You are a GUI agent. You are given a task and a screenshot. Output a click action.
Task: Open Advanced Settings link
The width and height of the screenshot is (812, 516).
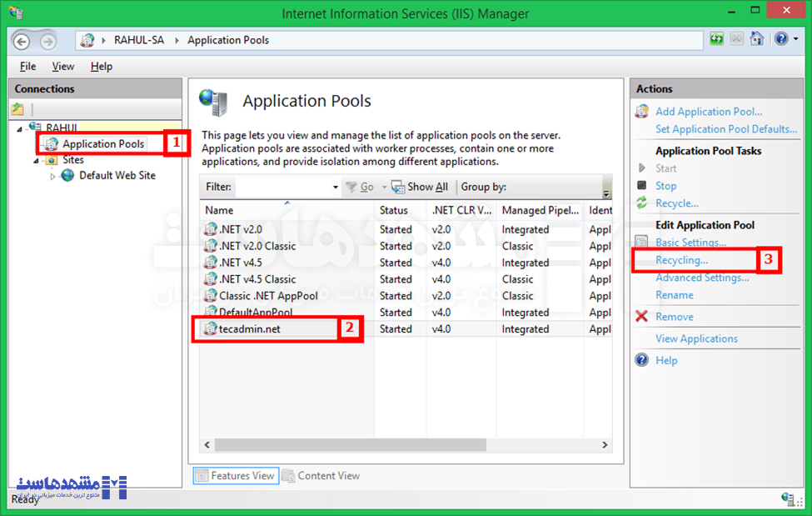coord(702,278)
